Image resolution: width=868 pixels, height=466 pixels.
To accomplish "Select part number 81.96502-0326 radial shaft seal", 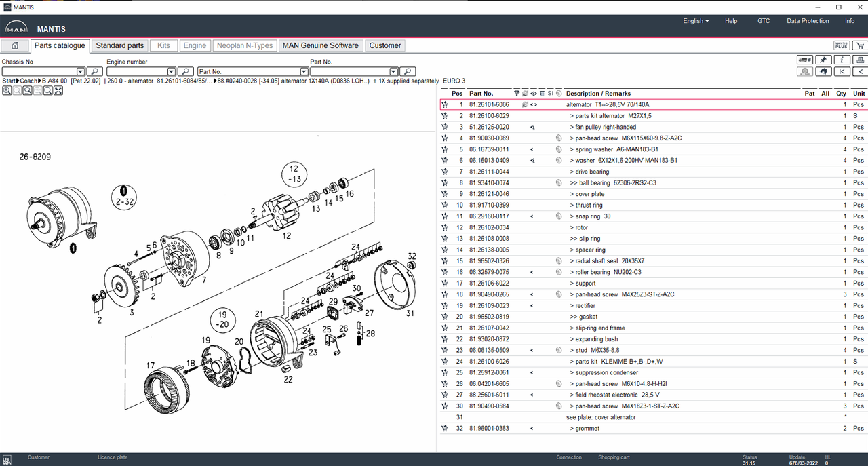I will coord(489,261).
